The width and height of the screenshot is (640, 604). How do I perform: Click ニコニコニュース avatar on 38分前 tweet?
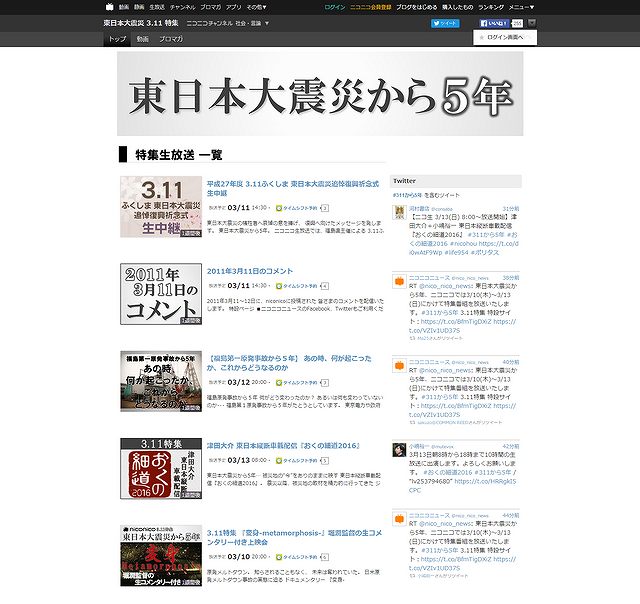(399, 281)
